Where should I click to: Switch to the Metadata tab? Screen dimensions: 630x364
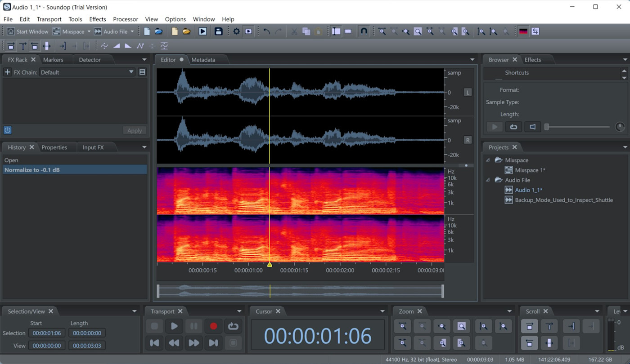[x=203, y=60]
